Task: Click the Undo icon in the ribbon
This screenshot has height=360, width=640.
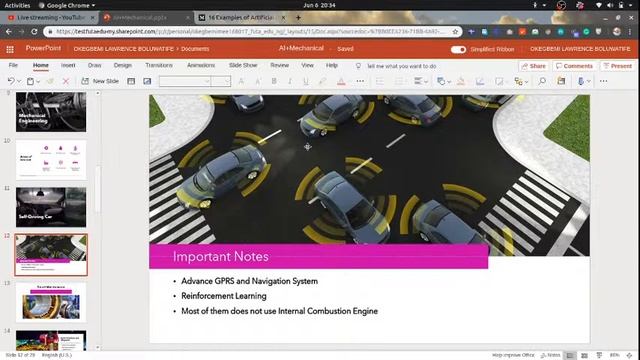Action: point(11,81)
